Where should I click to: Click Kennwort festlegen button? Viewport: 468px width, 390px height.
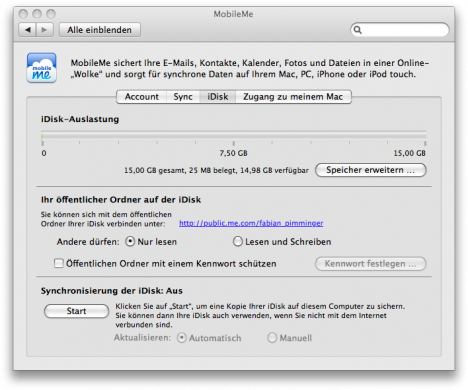click(371, 264)
